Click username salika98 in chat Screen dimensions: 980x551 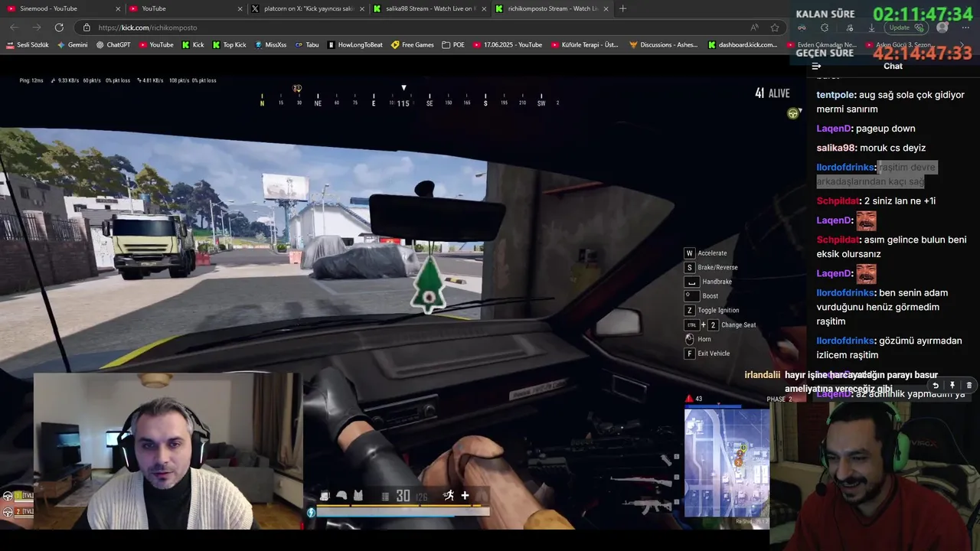tap(835, 148)
